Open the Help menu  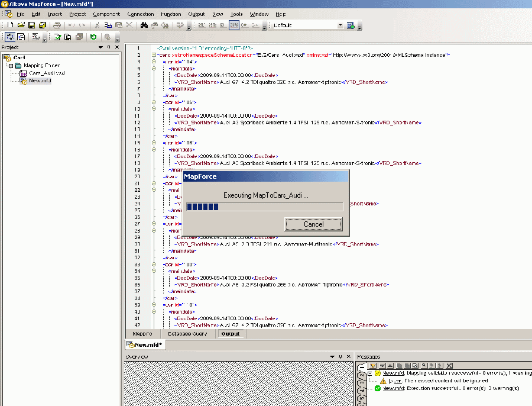280,14
